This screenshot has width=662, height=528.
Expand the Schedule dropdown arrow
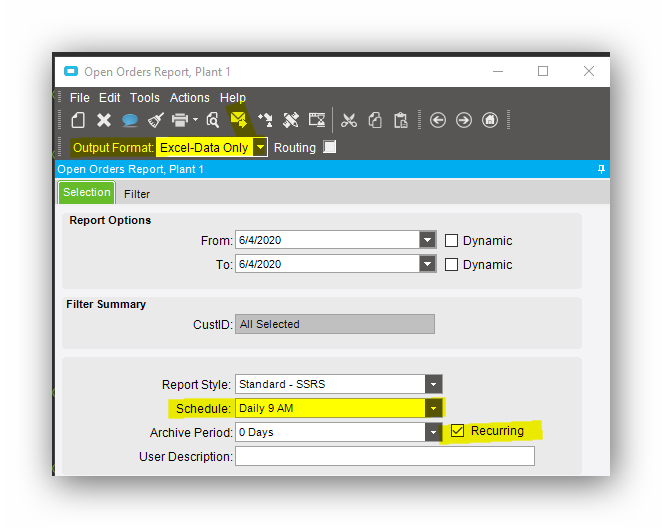(433, 408)
